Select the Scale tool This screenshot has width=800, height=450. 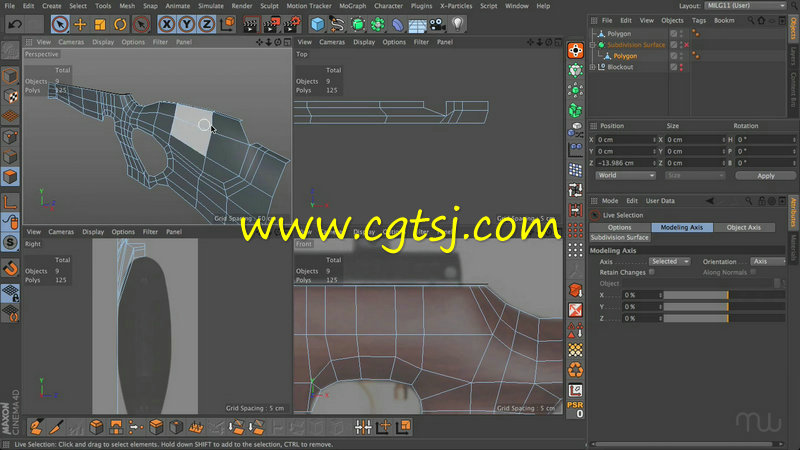pyautogui.click(x=100, y=24)
